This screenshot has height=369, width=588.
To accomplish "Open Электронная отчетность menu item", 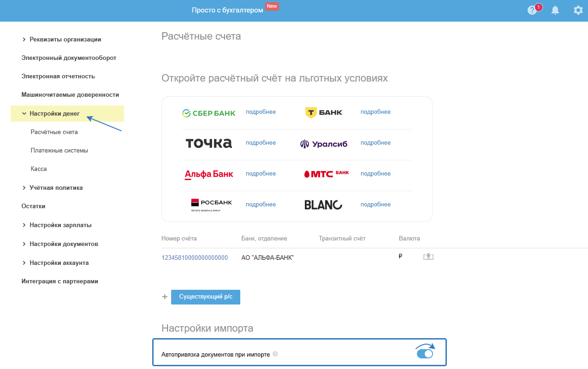I will click(58, 76).
